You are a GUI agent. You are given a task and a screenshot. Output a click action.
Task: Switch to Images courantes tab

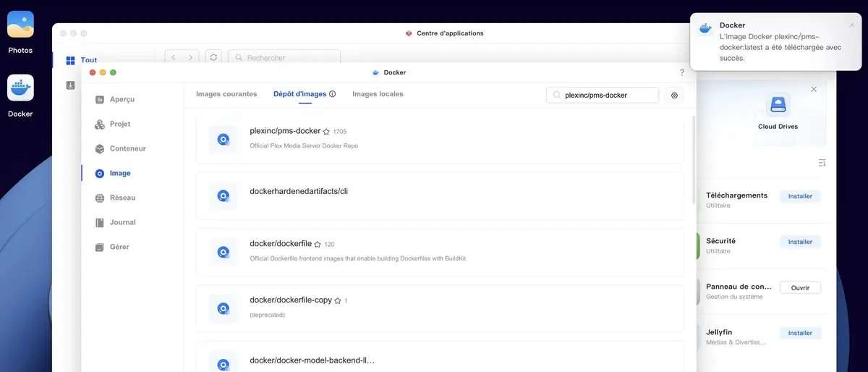[226, 94]
